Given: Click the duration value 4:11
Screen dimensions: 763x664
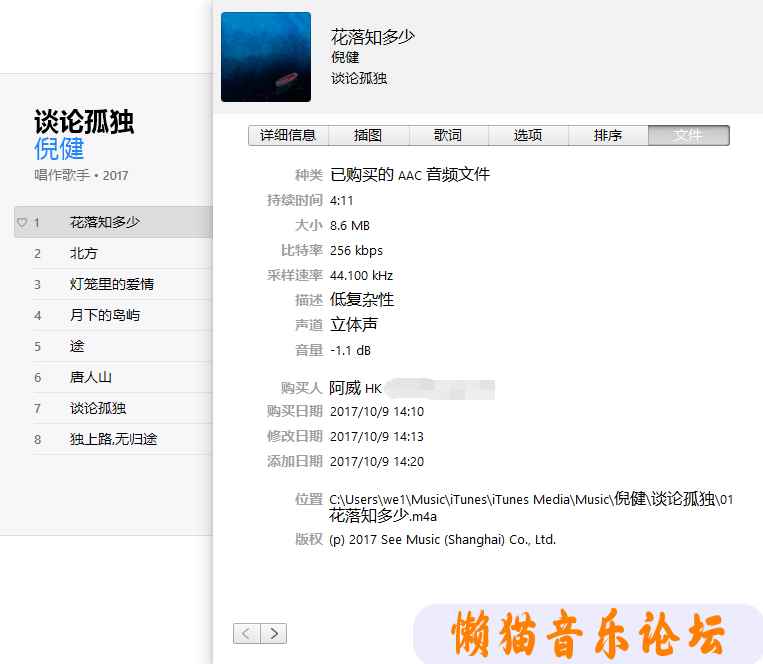Looking at the screenshot, I should 342,200.
